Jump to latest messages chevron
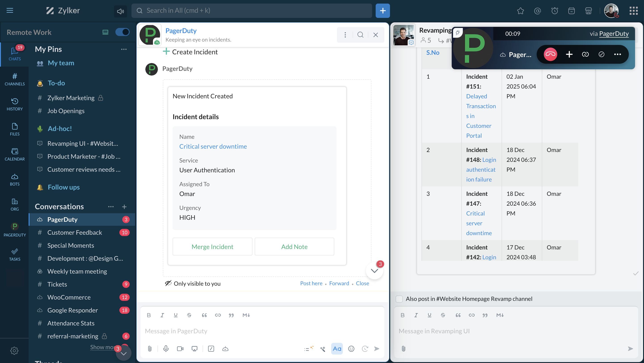 374,270
